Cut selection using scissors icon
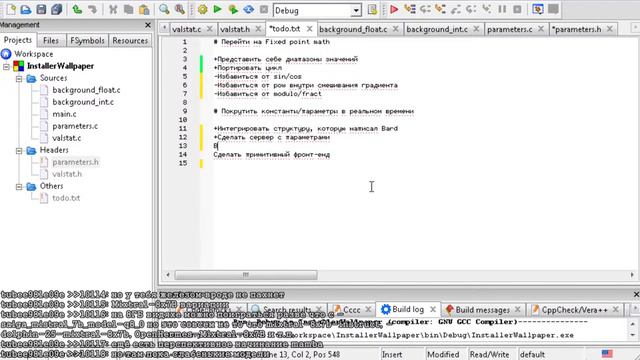 point(113,9)
